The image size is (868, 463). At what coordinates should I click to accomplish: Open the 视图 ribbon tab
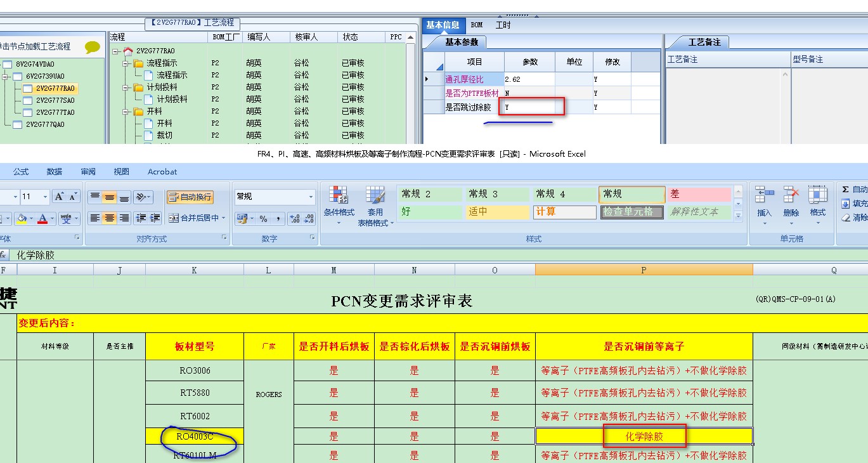pos(121,172)
